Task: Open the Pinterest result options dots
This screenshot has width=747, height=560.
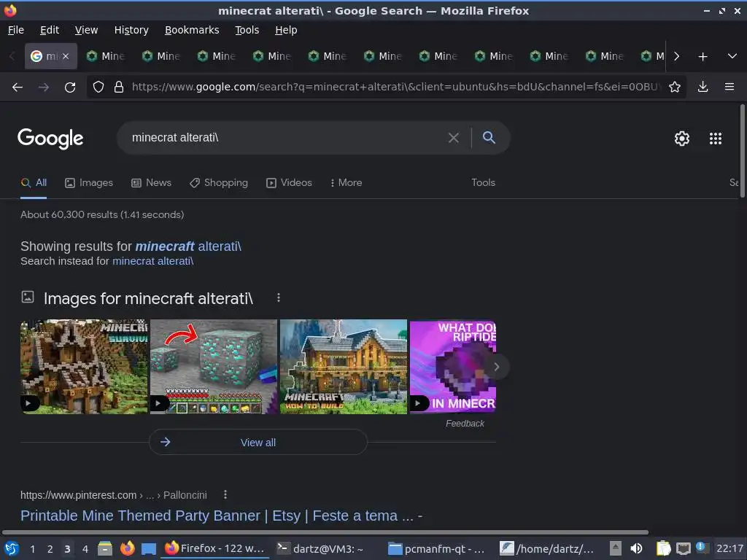Action: point(225,495)
